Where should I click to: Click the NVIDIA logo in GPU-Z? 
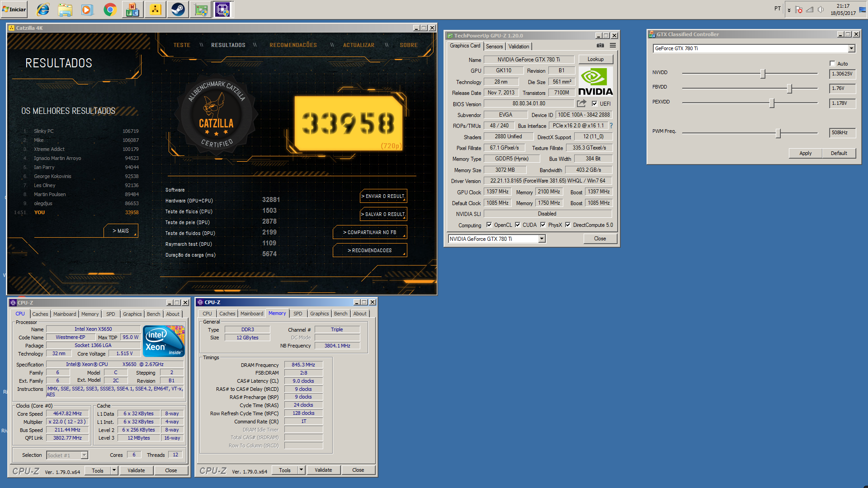[595, 82]
